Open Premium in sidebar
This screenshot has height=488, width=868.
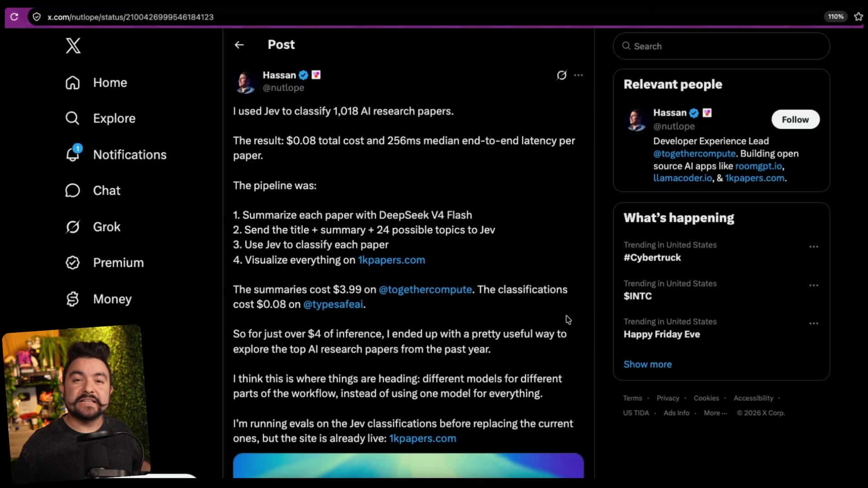[x=104, y=263]
